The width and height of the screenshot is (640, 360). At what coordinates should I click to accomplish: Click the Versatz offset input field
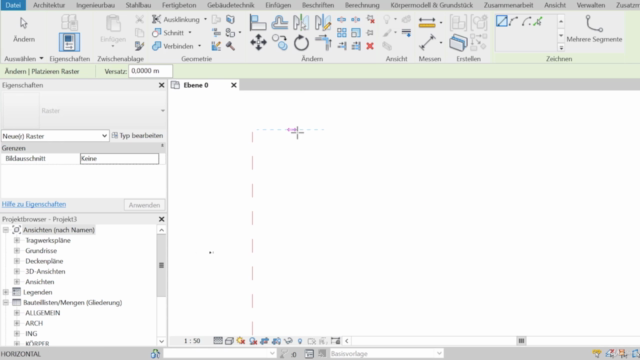[151, 71]
